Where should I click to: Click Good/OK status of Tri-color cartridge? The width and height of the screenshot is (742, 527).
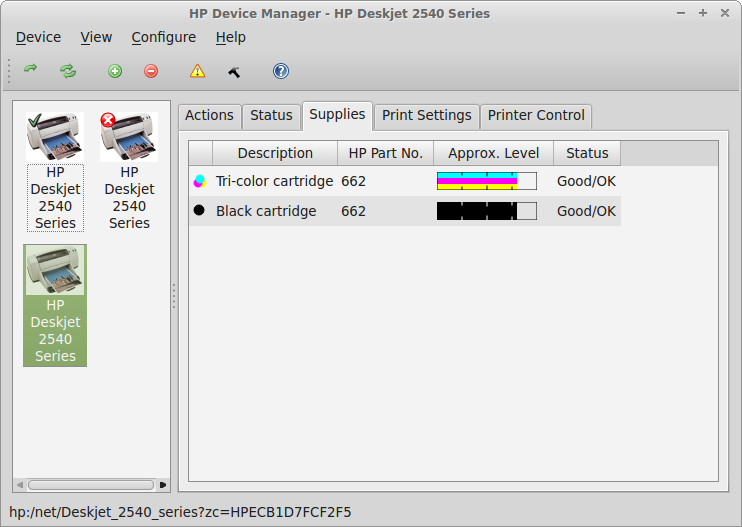(x=586, y=181)
